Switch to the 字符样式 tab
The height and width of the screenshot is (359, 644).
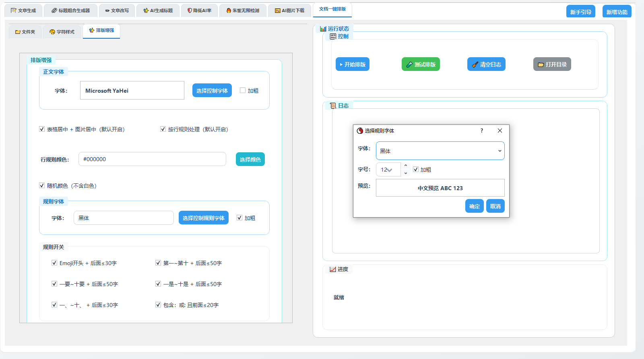tap(62, 32)
